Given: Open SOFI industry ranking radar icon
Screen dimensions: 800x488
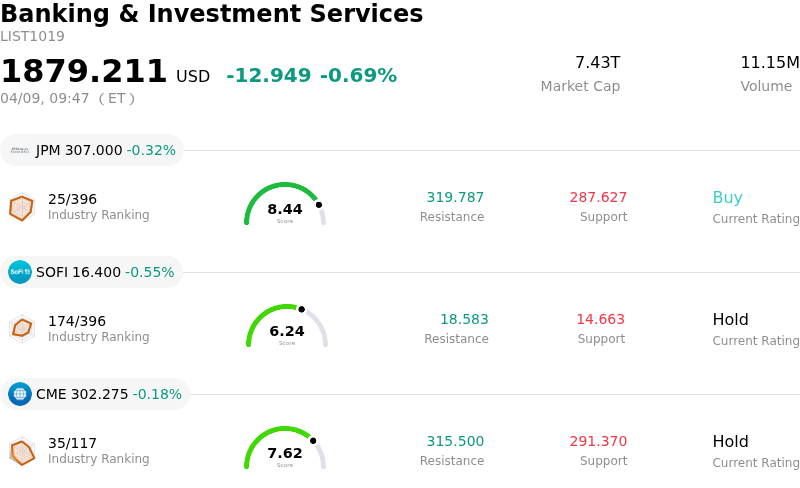Looking at the screenshot, I should point(21,328).
